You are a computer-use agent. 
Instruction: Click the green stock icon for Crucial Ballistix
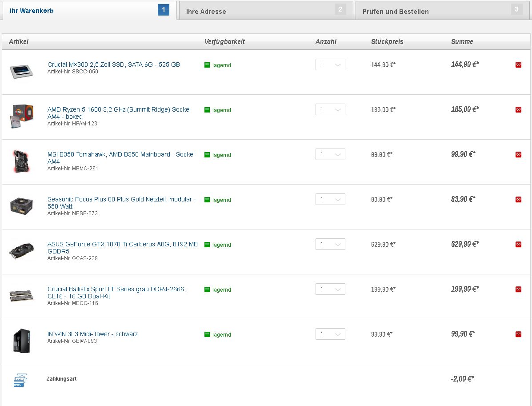pyautogui.click(x=207, y=289)
